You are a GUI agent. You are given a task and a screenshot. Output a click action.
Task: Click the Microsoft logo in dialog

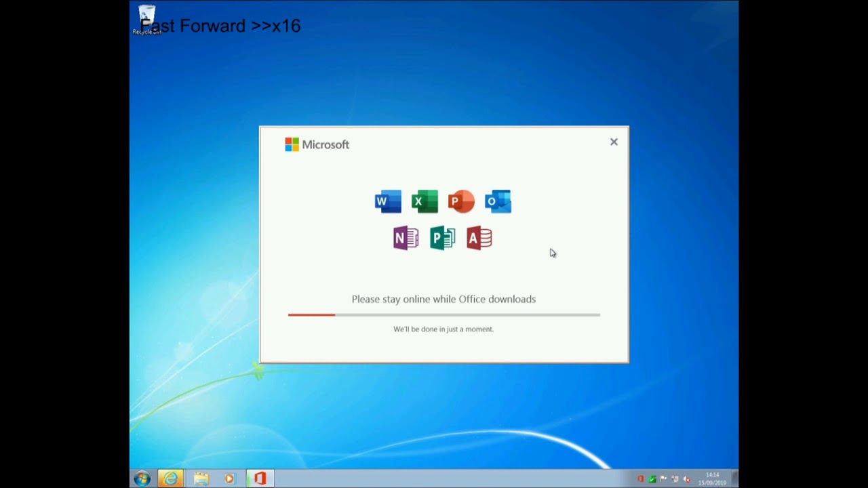(x=317, y=144)
